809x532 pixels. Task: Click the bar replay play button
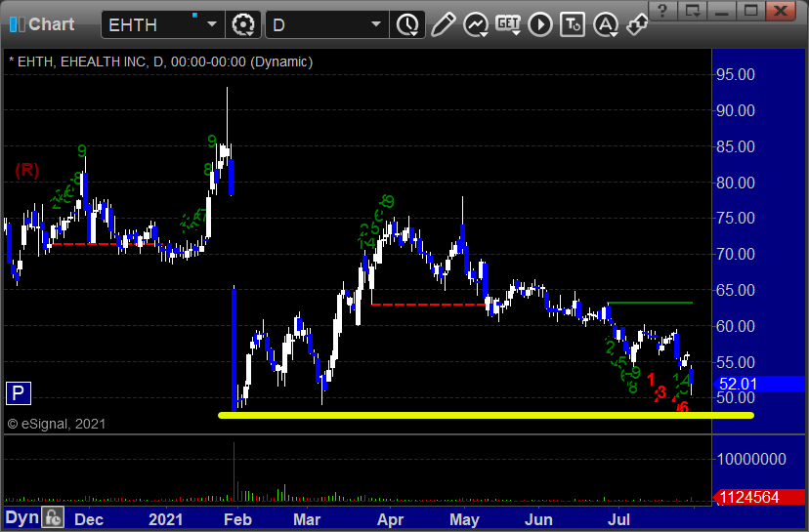[540, 24]
